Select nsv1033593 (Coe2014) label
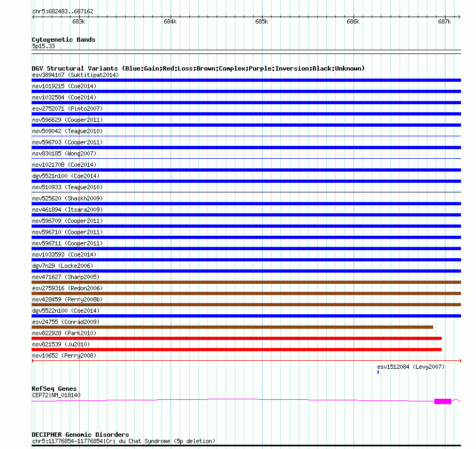This screenshot has height=449, width=476. click(64, 254)
